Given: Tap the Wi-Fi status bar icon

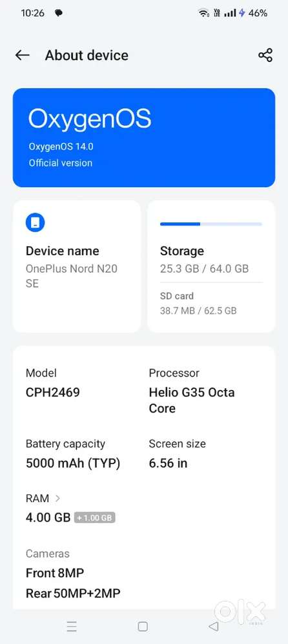Looking at the screenshot, I should (x=203, y=13).
